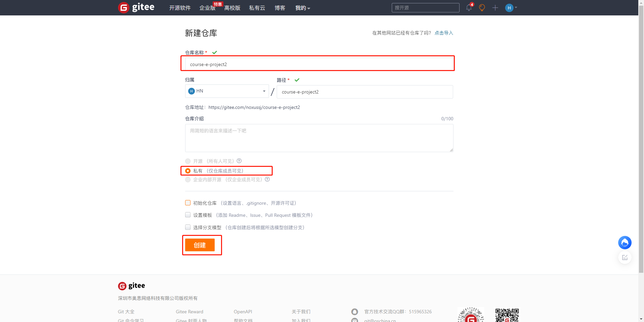The height and width of the screenshot is (322, 644).
Task: Check the 设置模板 checkbox
Action: 188,215
